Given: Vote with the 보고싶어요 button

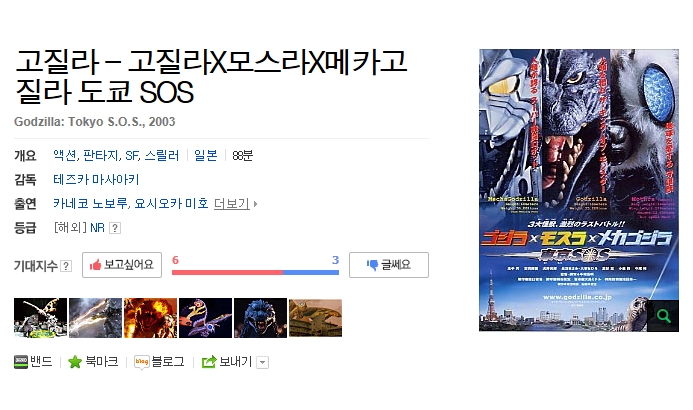Looking at the screenshot, I should click(x=122, y=265).
